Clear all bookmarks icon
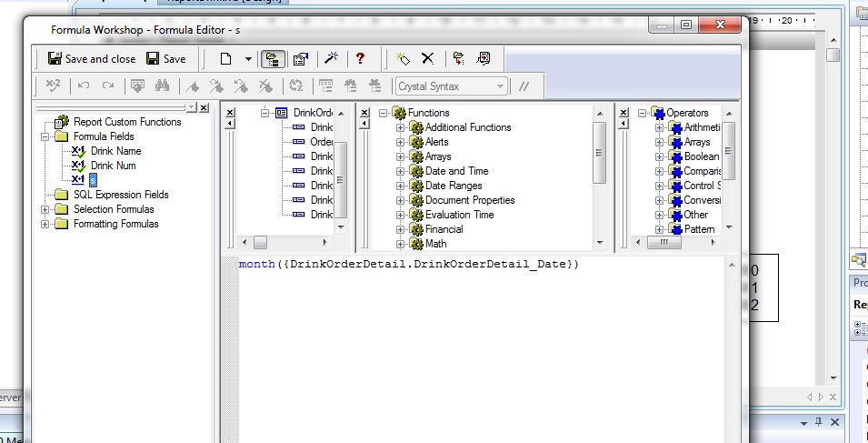This screenshot has height=443, width=868. pyautogui.click(x=265, y=86)
